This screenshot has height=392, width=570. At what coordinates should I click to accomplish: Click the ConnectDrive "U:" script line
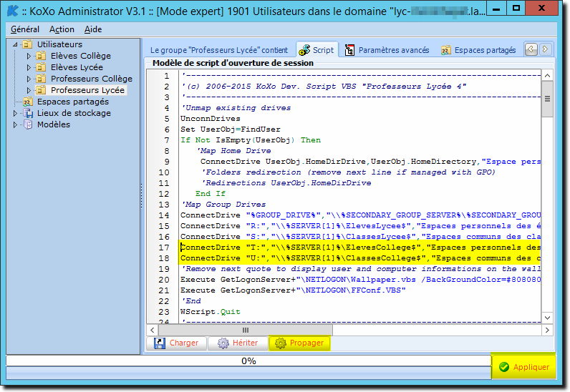(x=361, y=258)
